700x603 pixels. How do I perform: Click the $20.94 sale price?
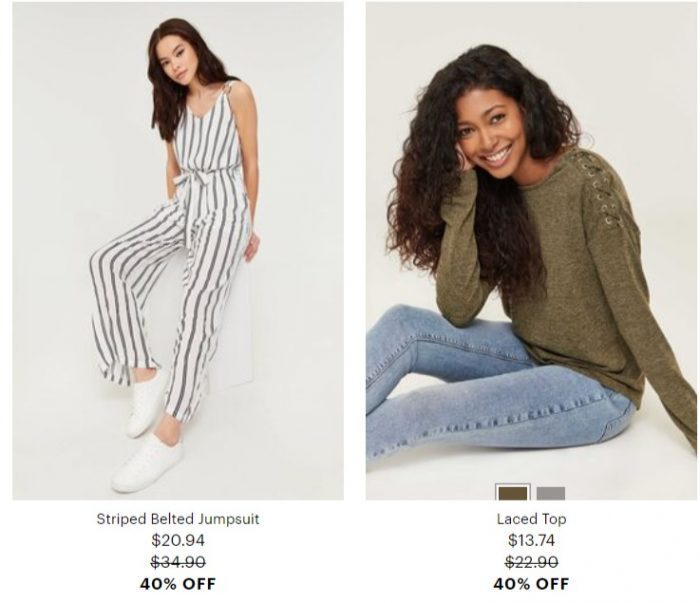[x=178, y=541]
